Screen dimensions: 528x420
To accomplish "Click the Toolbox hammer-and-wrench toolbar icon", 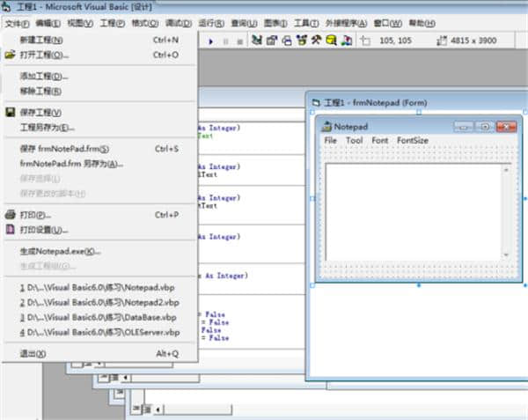I will pyautogui.click(x=315, y=41).
